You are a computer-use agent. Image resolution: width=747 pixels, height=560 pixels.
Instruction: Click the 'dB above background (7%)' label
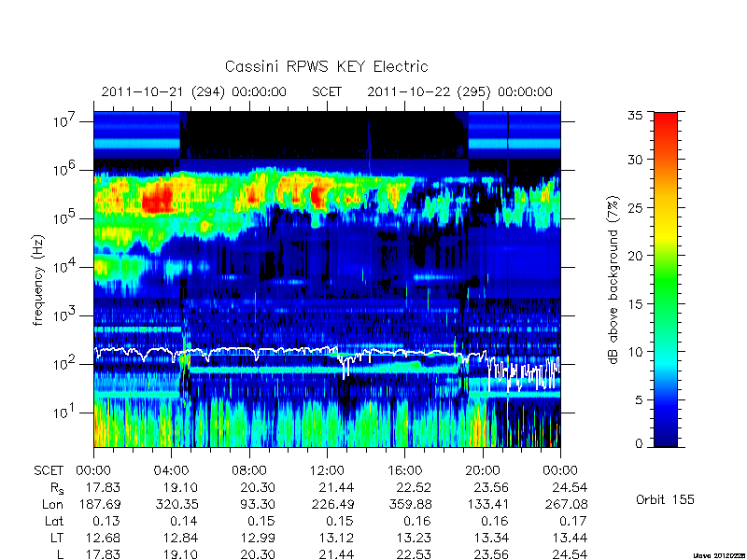coord(613,280)
